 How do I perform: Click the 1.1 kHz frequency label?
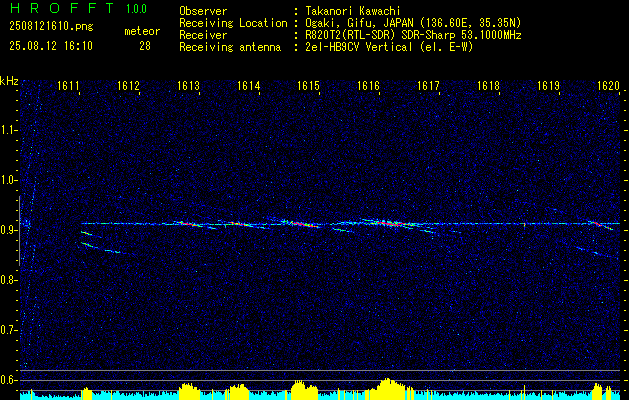tap(8, 130)
